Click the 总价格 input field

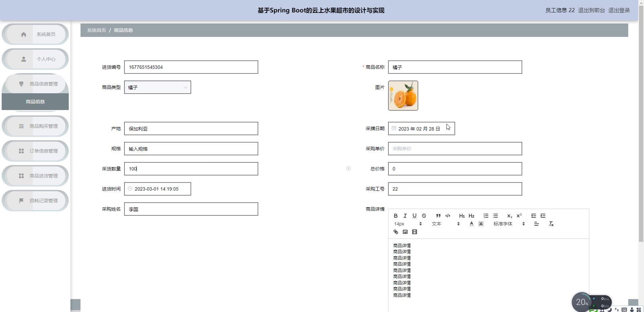click(x=455, y=169)
